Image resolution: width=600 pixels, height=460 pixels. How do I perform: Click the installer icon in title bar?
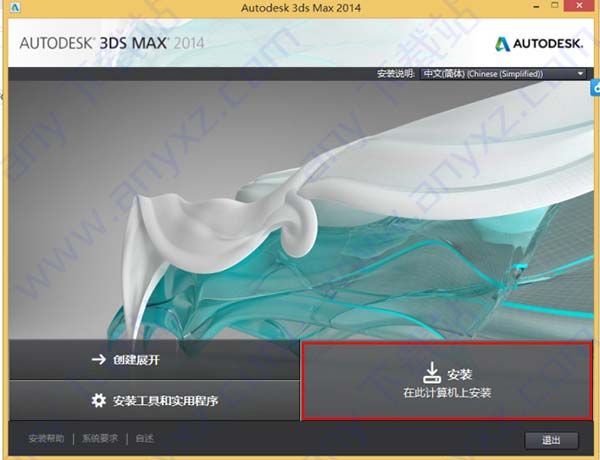pos(15,7)
